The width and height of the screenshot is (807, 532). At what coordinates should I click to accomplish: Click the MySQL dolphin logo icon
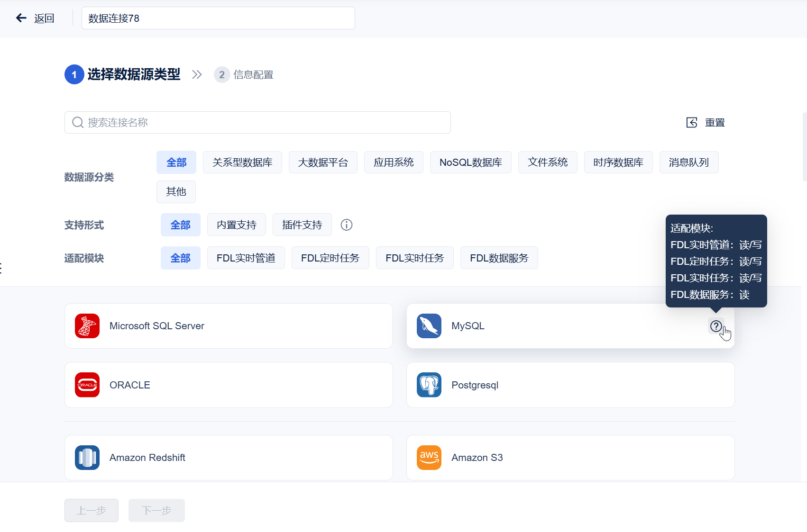pyautogui.click(x=429, y=326)
